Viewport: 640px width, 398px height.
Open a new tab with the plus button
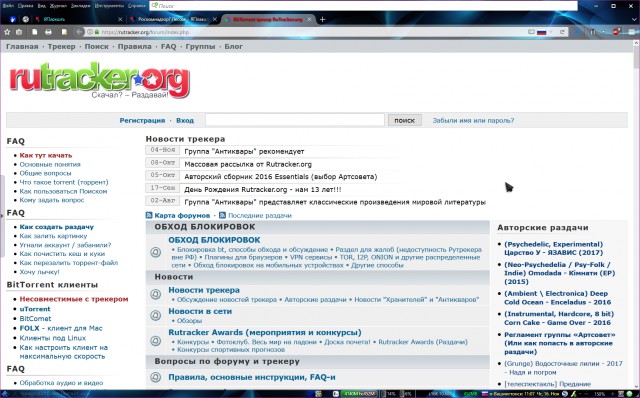[322, 19]
